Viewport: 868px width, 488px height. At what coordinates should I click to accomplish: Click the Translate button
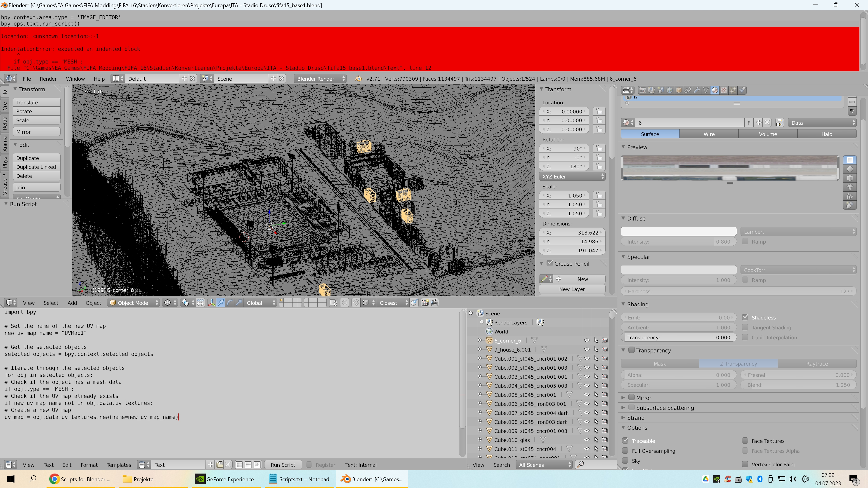coord(36,102)
